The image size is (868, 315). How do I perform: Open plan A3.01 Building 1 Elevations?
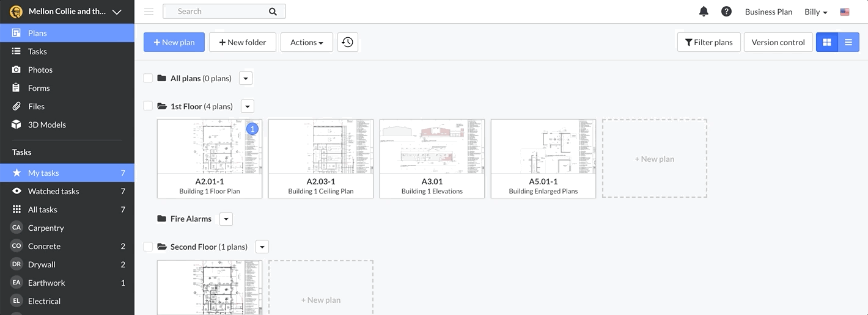[x=432, y=159]
